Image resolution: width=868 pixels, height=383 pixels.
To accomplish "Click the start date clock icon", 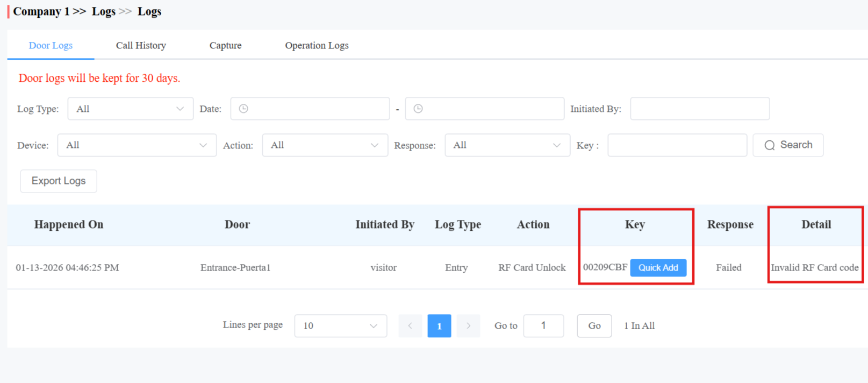I will (x=243, y=109).
